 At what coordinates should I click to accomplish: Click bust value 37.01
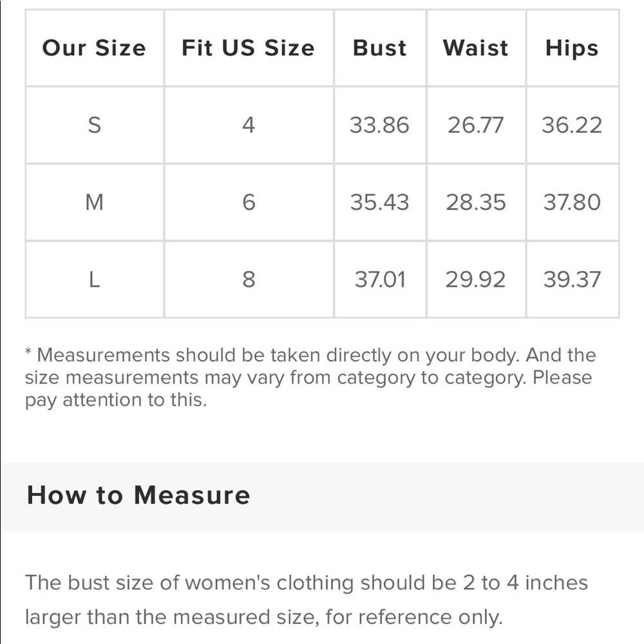click(380, 279)
